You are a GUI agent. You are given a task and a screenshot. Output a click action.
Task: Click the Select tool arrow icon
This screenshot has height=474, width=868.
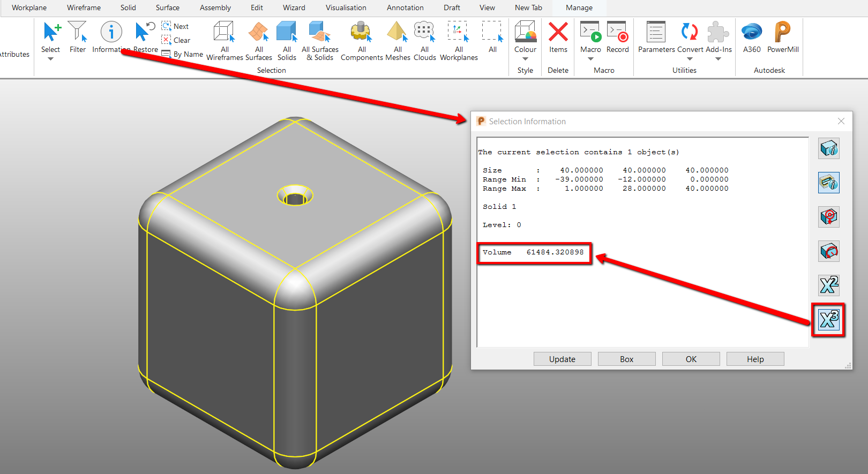(51, 32)
